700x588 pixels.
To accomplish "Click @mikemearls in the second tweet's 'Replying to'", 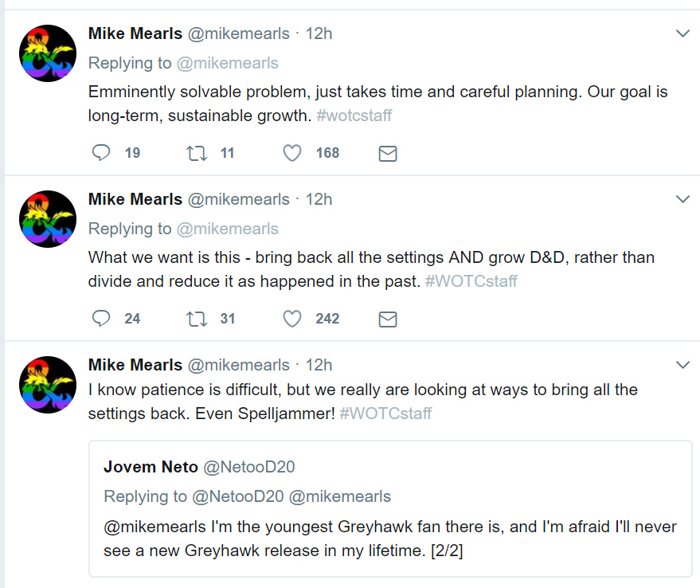I will 227,229.
